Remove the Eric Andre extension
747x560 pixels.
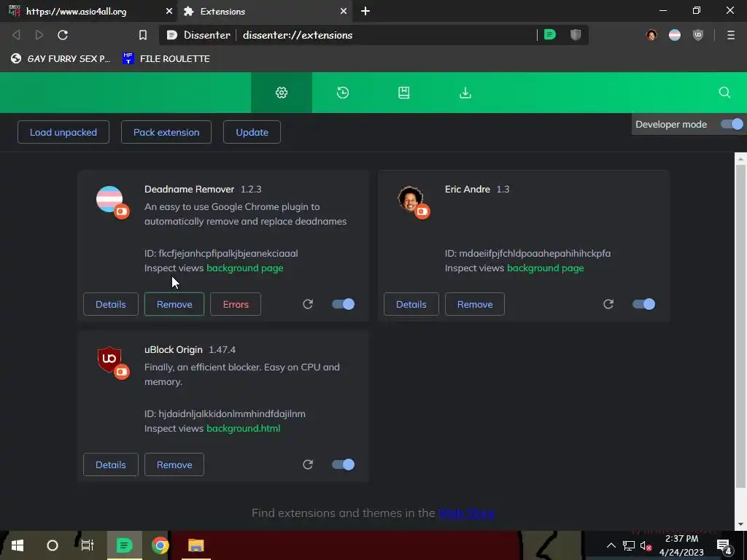tap(475, 304)
